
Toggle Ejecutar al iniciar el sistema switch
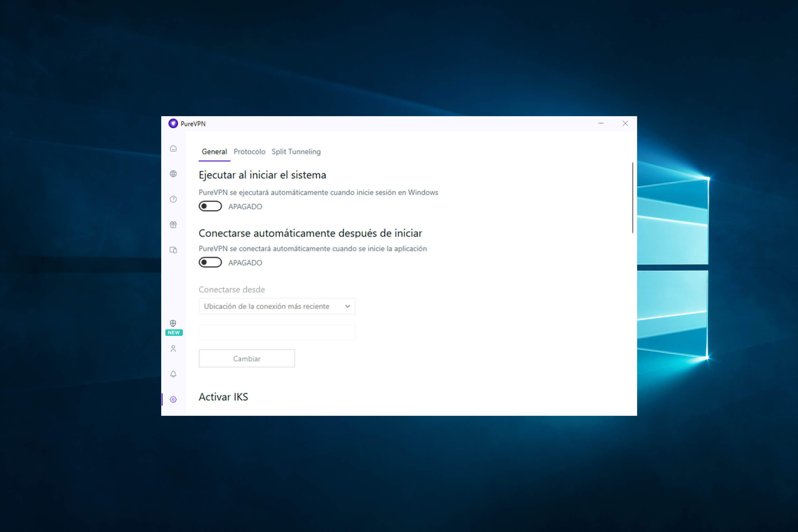pyautogui.click(x=210, y=206)
